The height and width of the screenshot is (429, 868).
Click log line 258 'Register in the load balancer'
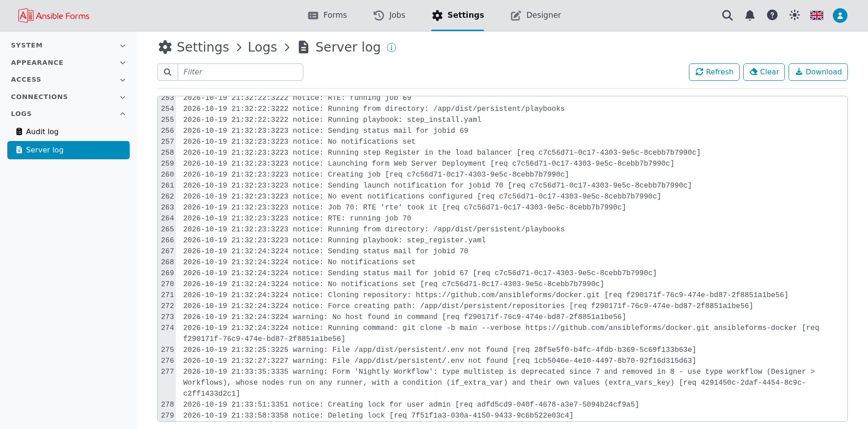click(x=442, y=152)
